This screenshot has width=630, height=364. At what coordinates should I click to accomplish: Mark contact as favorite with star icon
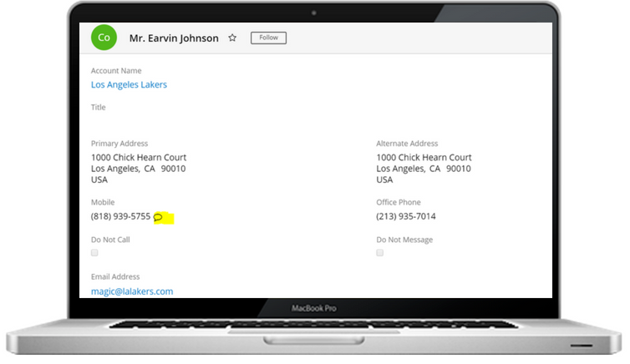[232, 38]
